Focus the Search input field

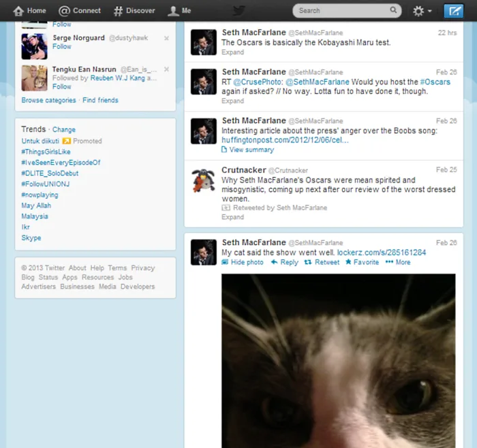(347, 11)
